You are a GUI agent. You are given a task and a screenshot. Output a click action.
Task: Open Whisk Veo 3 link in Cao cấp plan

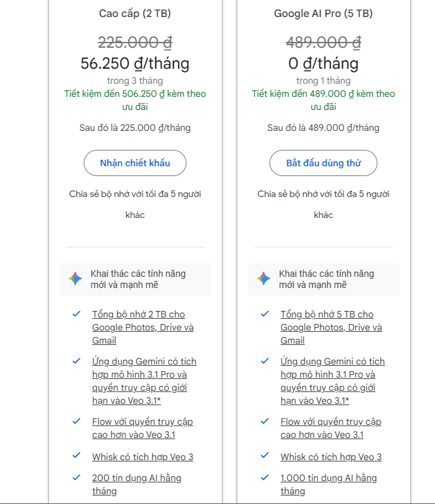pyautogui.click(x=143, y=457)
